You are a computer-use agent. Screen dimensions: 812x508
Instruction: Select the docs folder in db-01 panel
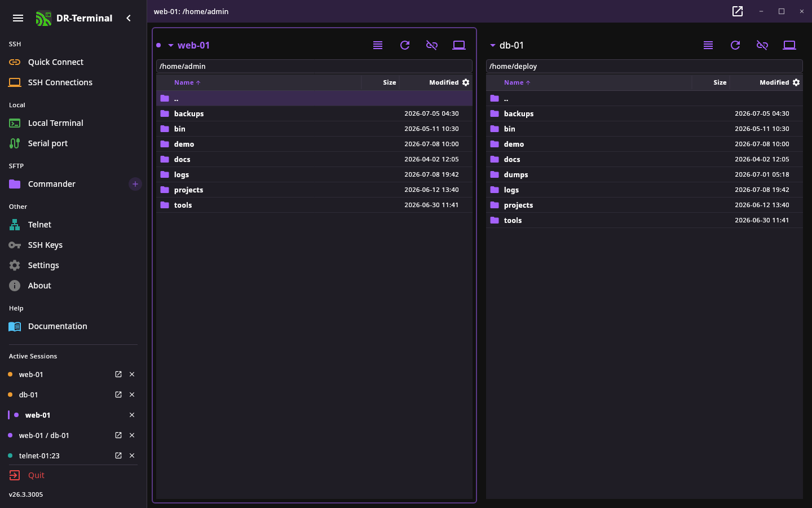[645, 159]
